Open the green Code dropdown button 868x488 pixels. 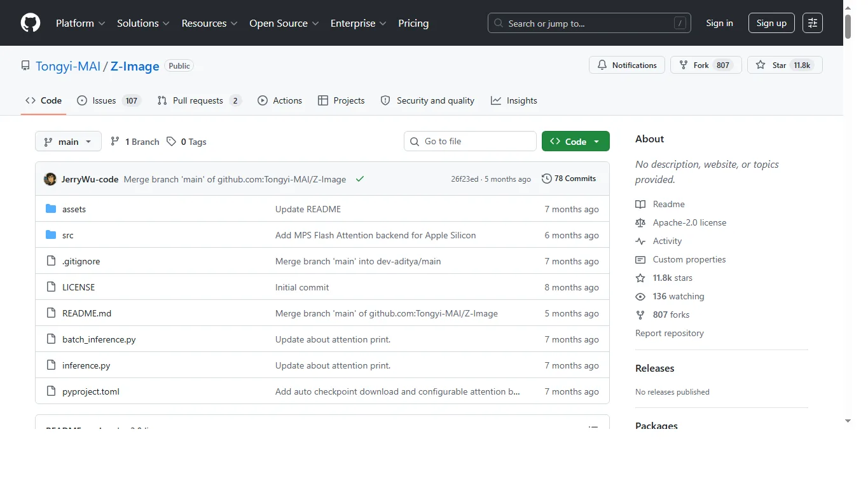tap(575, 141)
